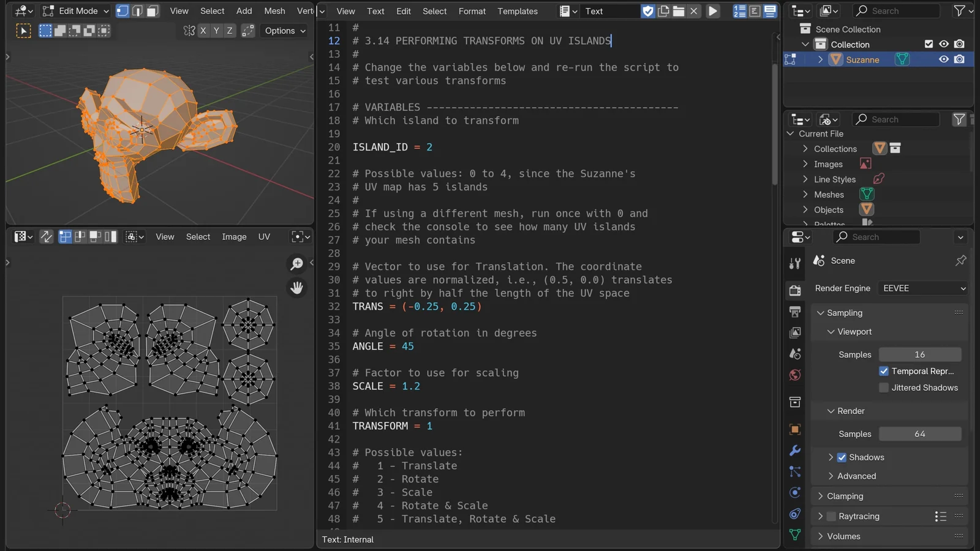
Task: Disable Temporal Reprojection sampling
Action: (884, 371)
